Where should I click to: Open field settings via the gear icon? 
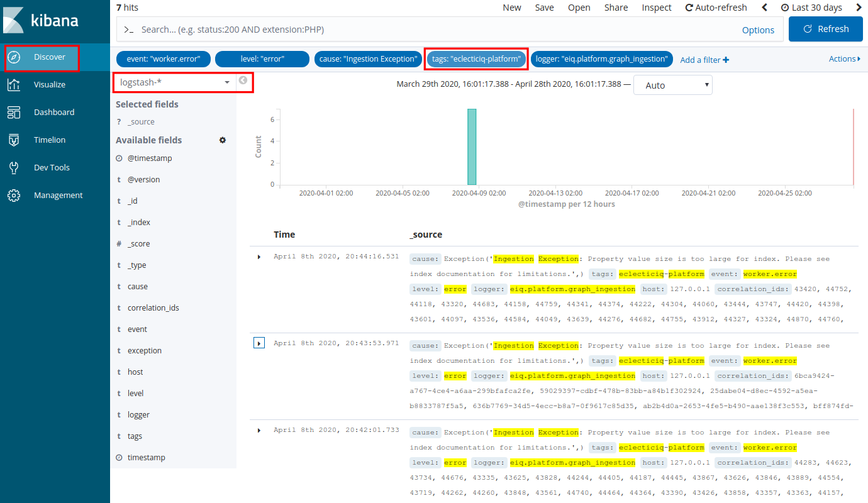(222, 140)
